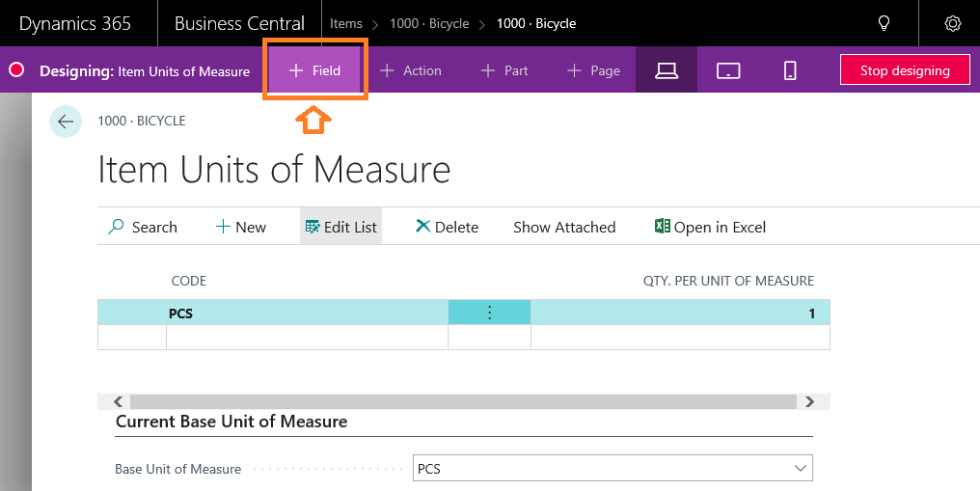The height and width of the screenshot is (491, 980).
Task: Create a New unit of measure
Action: click(x=240, y=227)
